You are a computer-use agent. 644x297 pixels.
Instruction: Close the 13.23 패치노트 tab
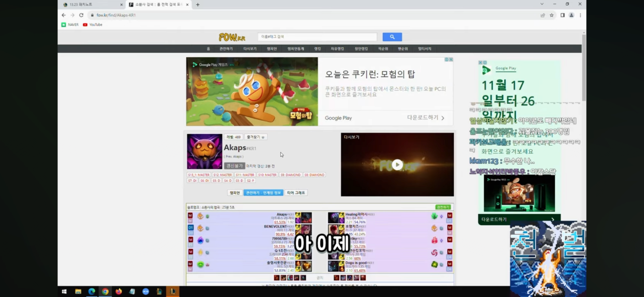[x=121, y=5]
